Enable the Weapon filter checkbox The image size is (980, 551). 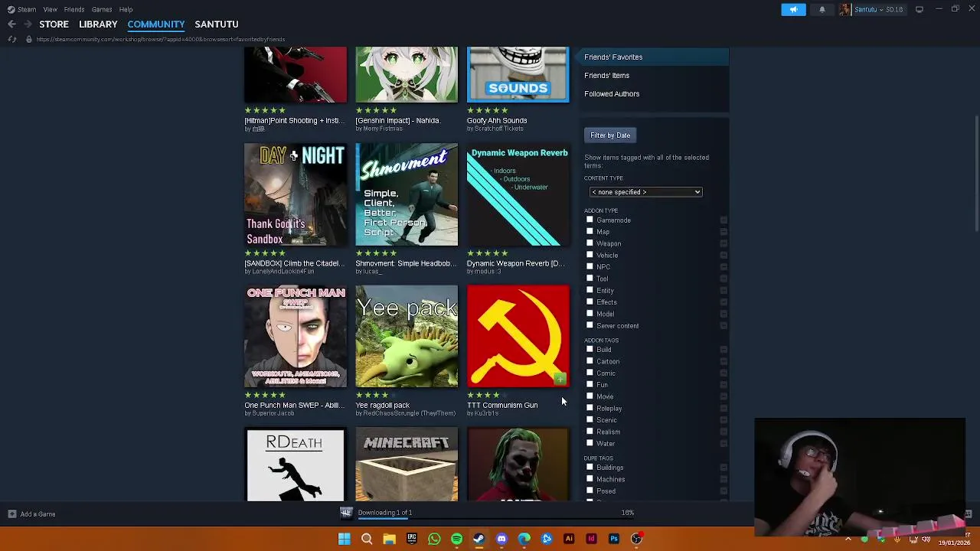(590, 243)
